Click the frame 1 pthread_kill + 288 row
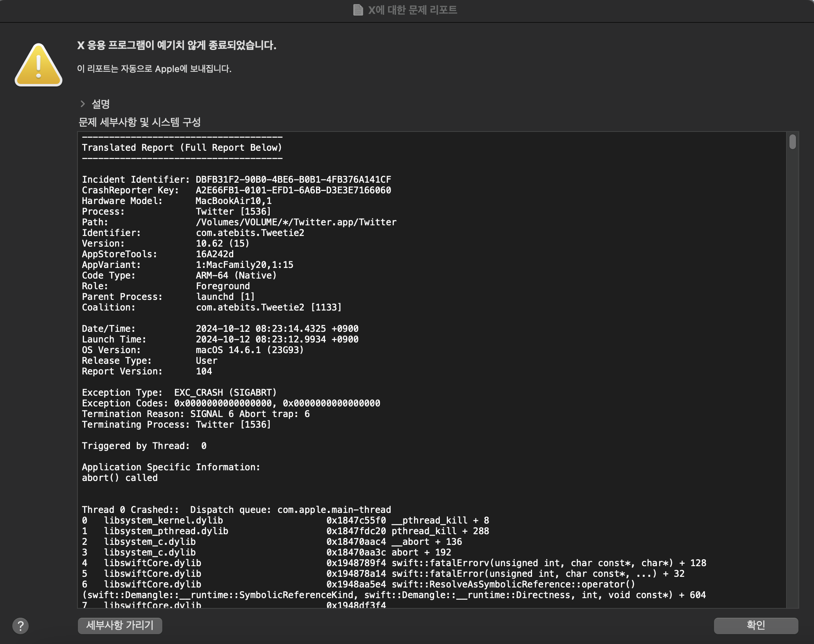Screen dimensions: 814x644 (285, 531)
